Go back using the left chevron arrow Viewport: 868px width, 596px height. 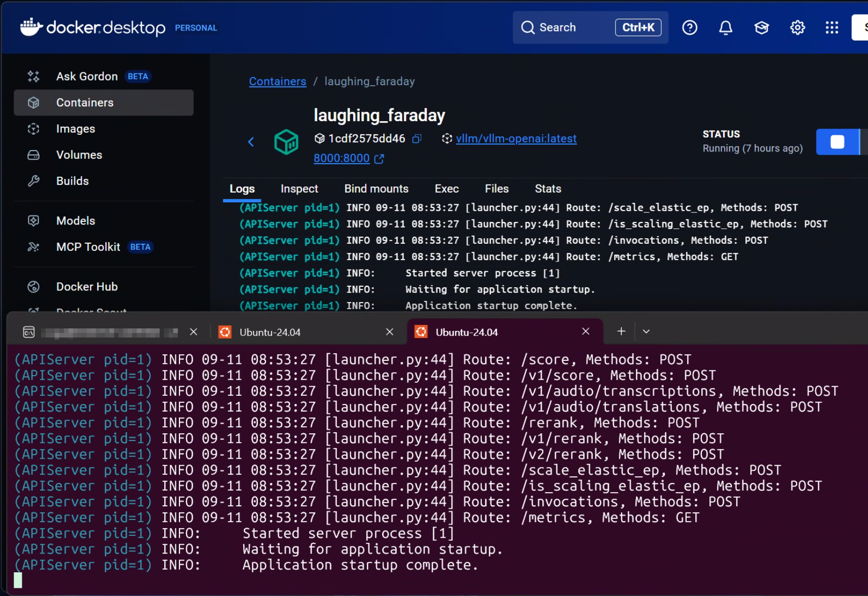coord(251,142)
